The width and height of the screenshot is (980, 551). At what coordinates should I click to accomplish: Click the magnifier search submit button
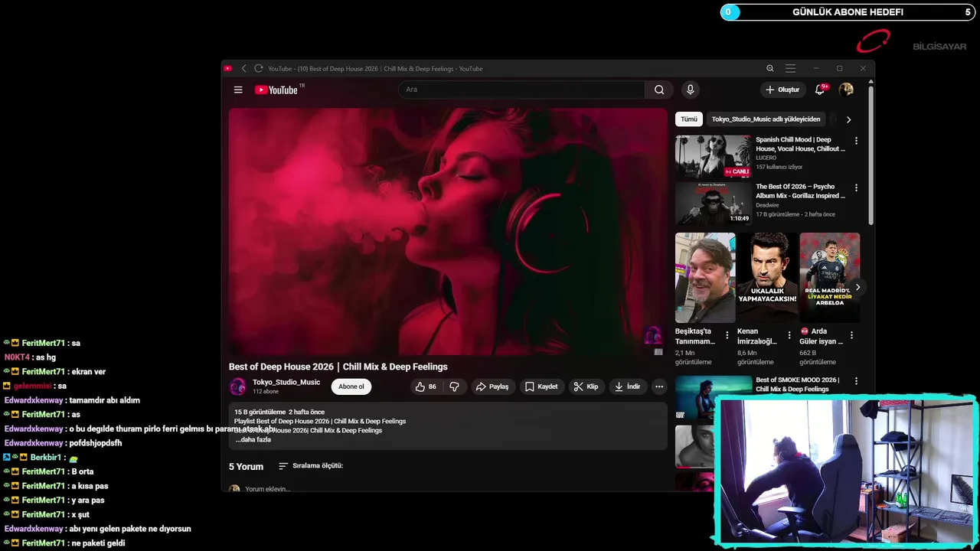[659, 90]
